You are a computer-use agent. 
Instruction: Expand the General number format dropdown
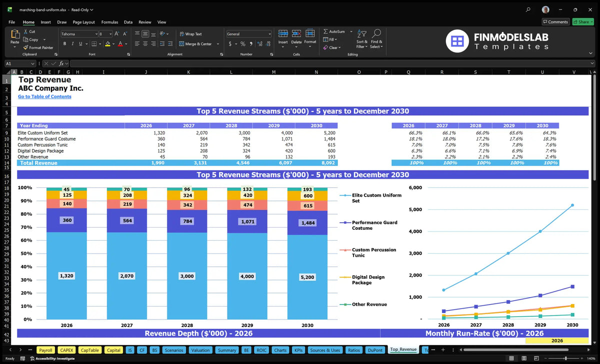[x=269, y=34]
